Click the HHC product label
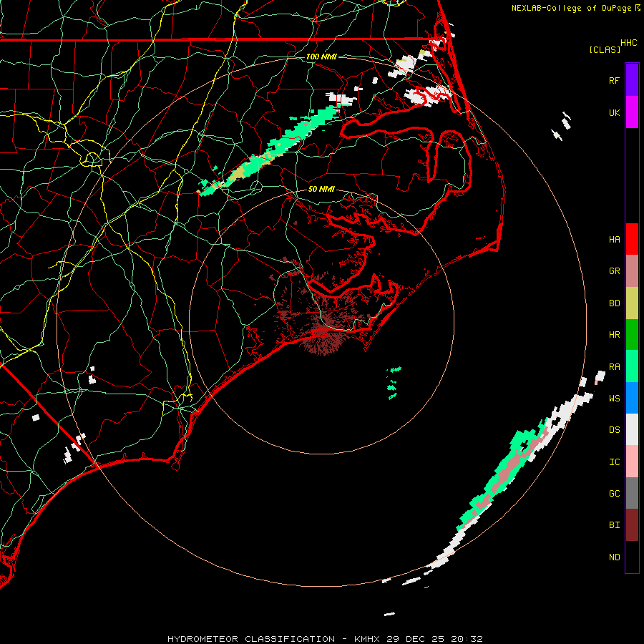The image size is (644, 644). [x=628, y=43]
